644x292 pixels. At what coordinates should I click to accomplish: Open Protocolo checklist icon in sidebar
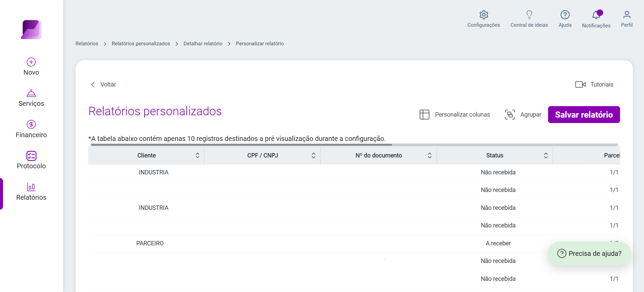coord(31,155)
